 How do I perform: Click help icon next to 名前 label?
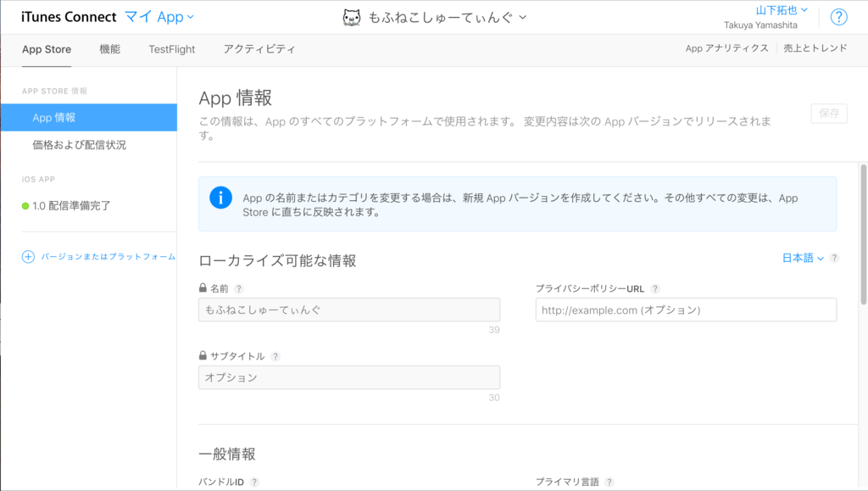point(238,288)
